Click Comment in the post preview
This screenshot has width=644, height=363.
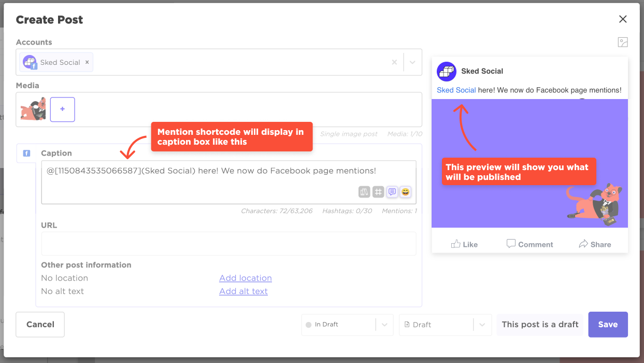[529, 244]
